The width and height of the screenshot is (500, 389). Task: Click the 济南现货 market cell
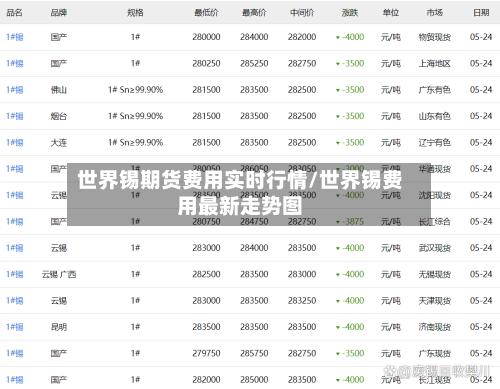435,327
